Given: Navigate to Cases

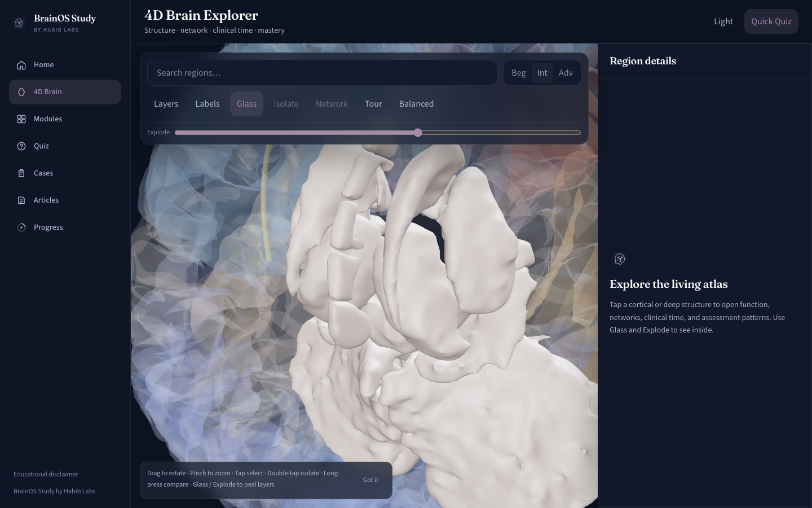Looking at the screenshot, I should point(65,173).
